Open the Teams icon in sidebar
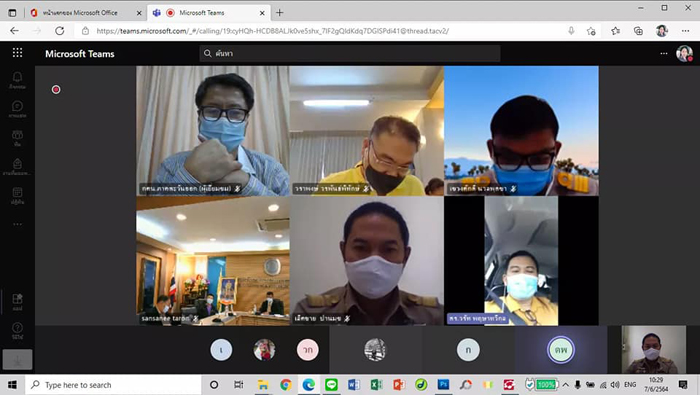The width and height of the screenshot is (700, 395). coord(17,138)
